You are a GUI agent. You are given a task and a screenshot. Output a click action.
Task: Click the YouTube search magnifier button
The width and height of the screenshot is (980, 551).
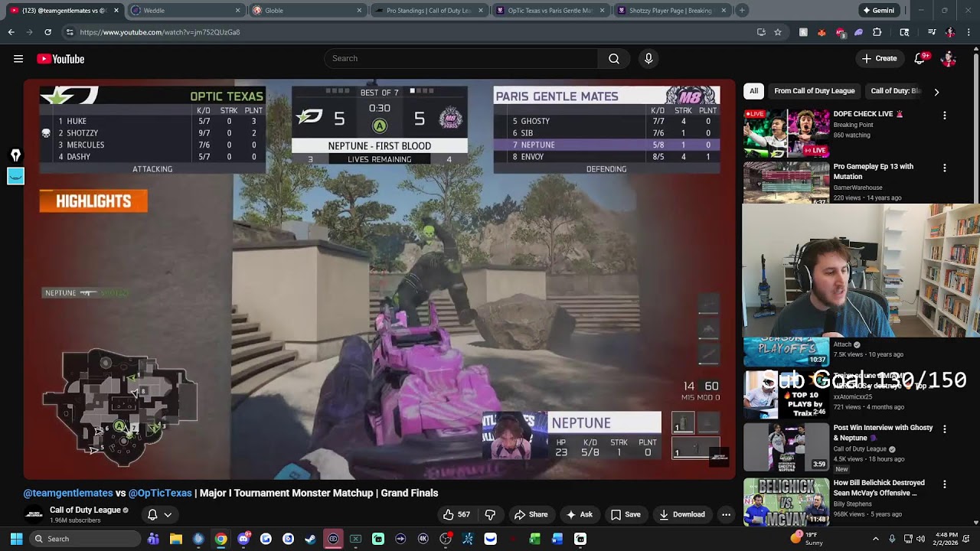pyautogui.click(x=614, y=59)
